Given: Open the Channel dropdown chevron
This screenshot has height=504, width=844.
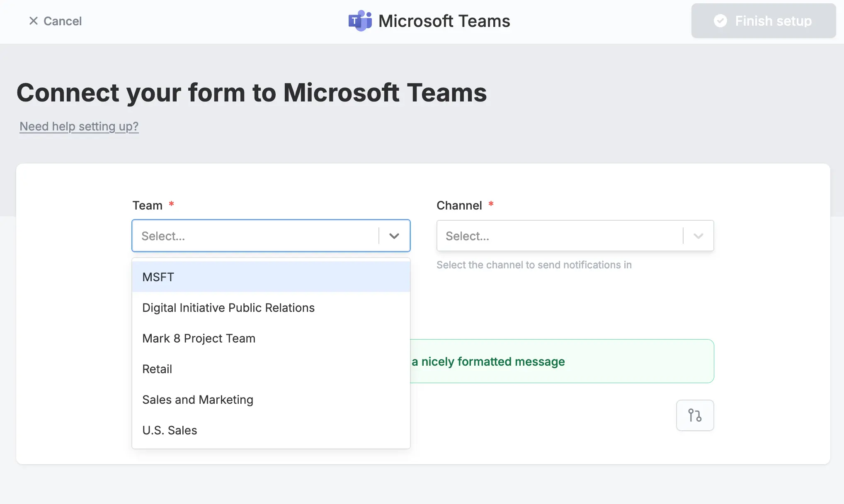Looking at the screenshot, I should pos(698,236).
